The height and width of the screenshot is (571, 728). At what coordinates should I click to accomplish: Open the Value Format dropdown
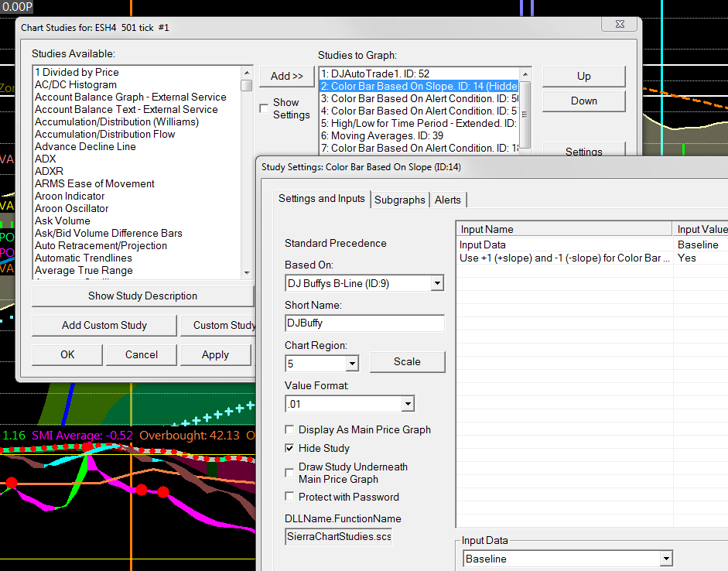[407, 404]
